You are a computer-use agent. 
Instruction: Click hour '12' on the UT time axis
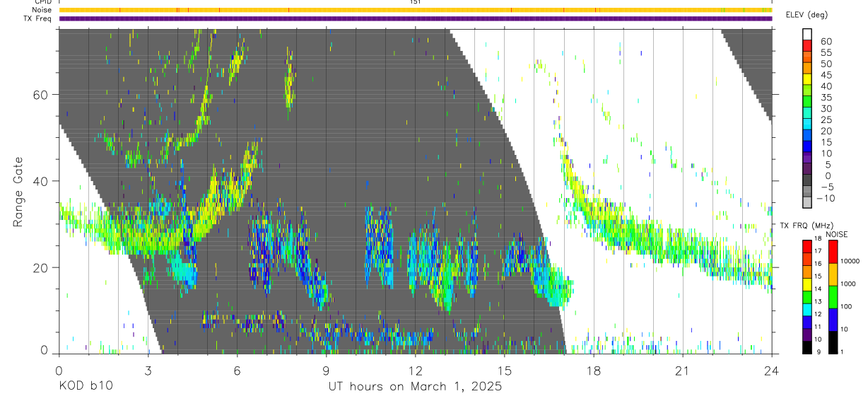click(x=416, y=371)
